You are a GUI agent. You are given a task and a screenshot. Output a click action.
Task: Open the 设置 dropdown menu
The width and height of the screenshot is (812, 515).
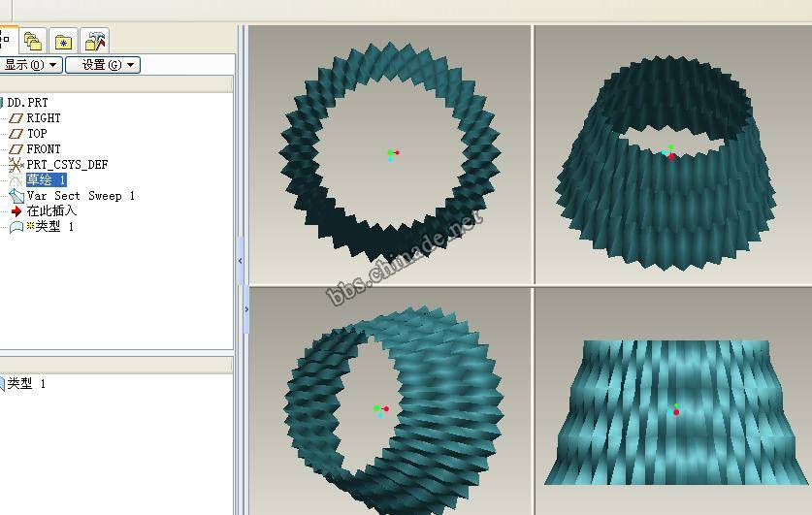103,65
